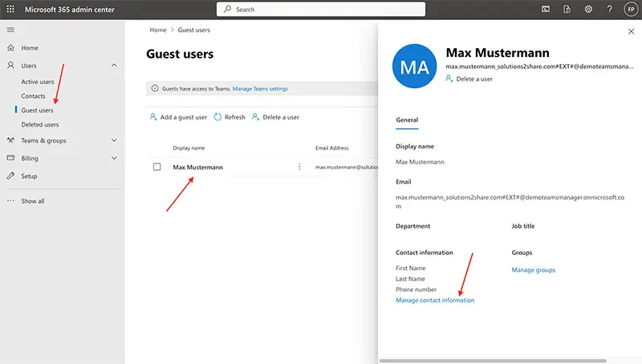Close the Max Mustermann details panel
642x364 pixels.
tap(630, 31)
